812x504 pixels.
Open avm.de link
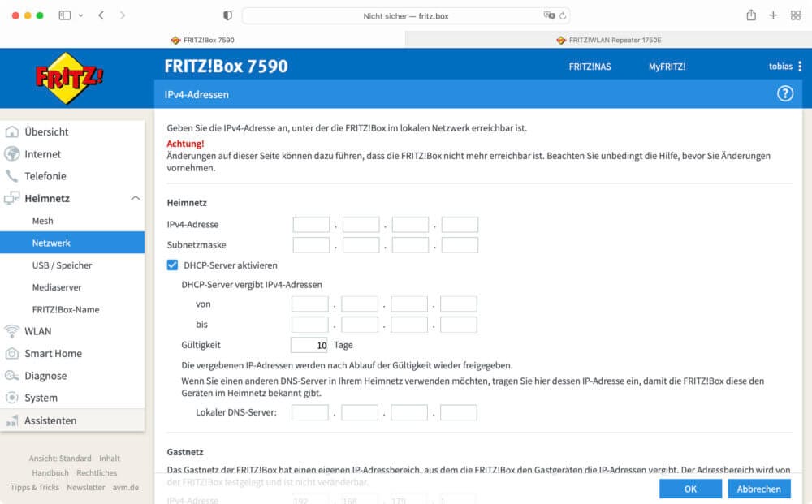tap(125, 488)
